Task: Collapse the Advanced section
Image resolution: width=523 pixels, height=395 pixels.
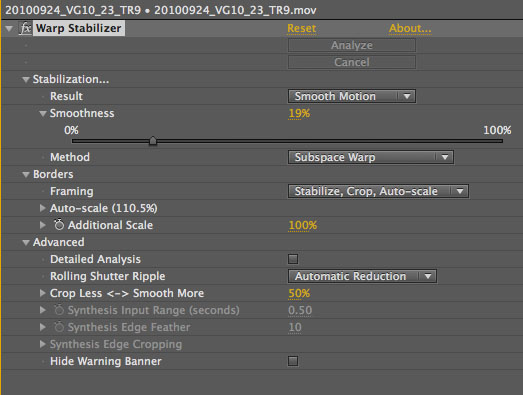Action: click(26, 243)
